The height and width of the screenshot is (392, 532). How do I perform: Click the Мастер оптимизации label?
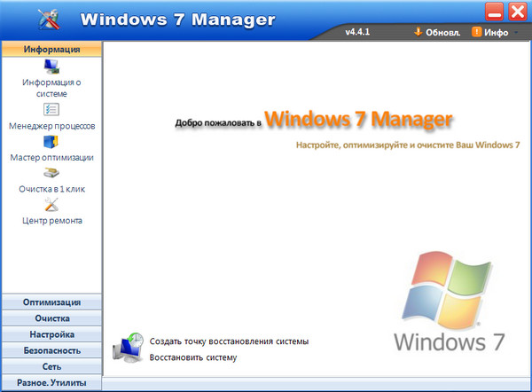tap(51, 158)
